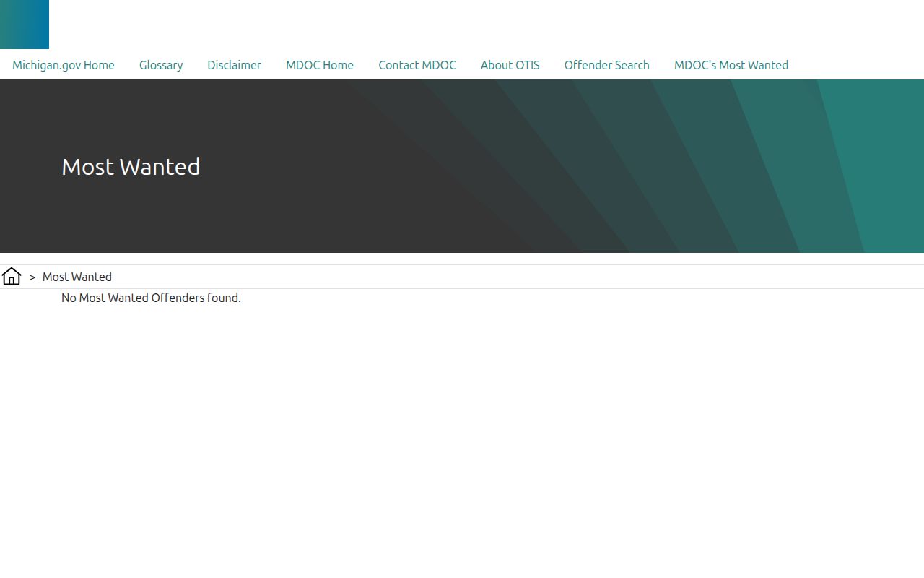Open the Contact MDOC page
This screenshot has height=578, width=924.
417,65
